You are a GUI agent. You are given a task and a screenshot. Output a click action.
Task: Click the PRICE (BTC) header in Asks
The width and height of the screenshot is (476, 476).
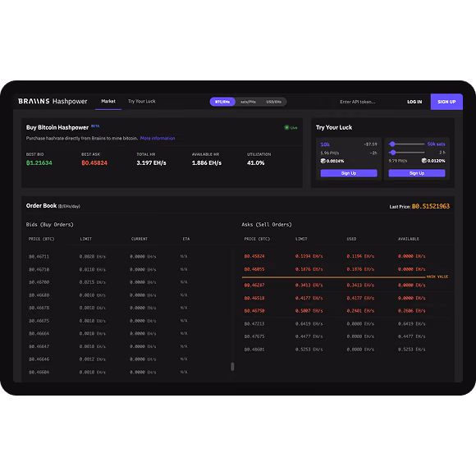pyautogui.click(x=257, y=239)
